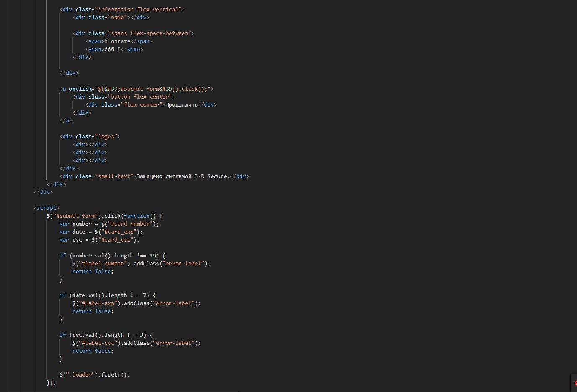
Task: Click the "name" class attribute value
Action: 117,17
